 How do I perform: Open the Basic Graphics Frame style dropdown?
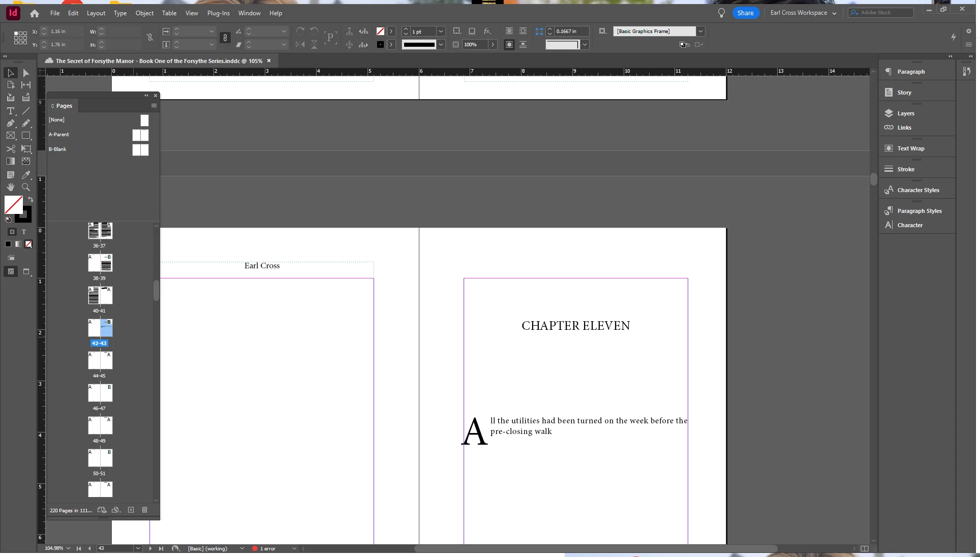pyautogui.click(x=700, y=32)
